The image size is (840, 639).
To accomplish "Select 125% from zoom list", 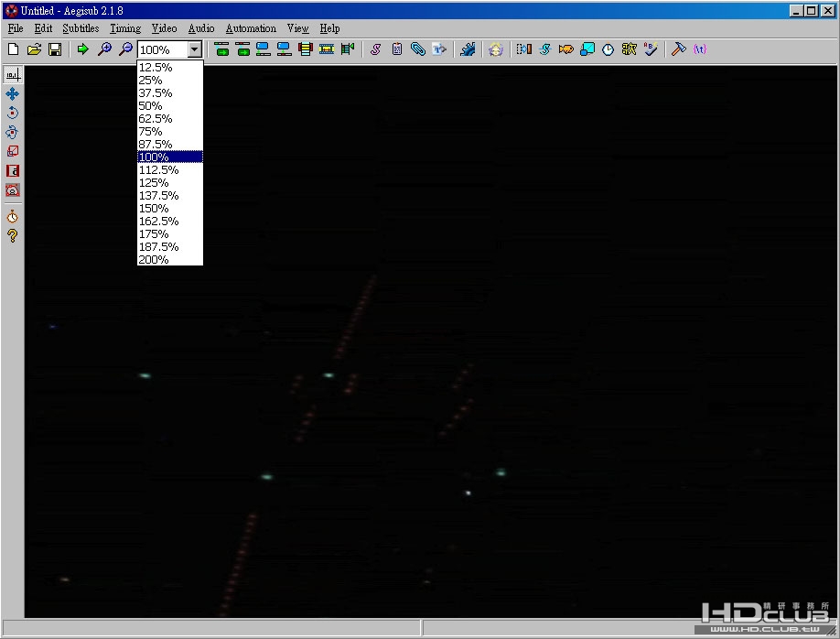I will pos(170,183).
